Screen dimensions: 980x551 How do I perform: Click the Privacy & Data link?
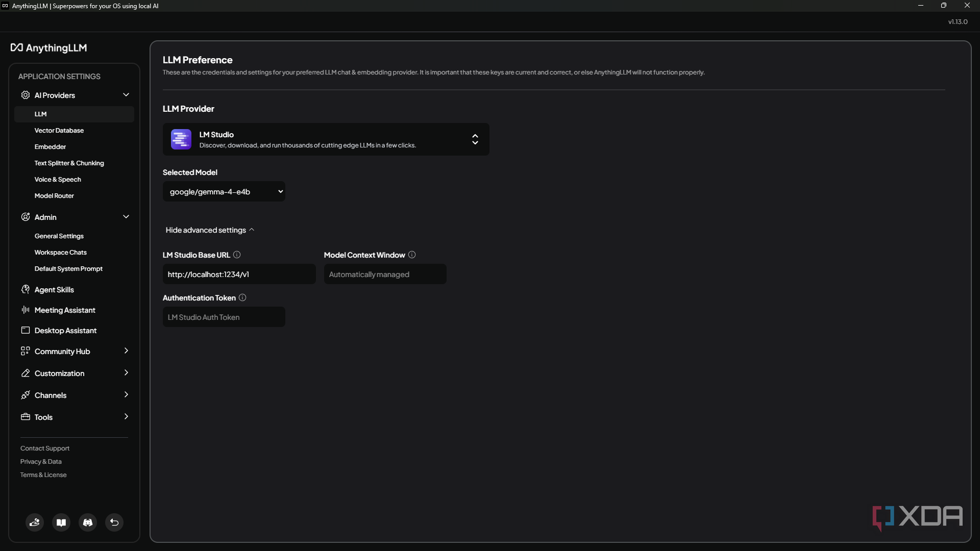tap(41, 462)
